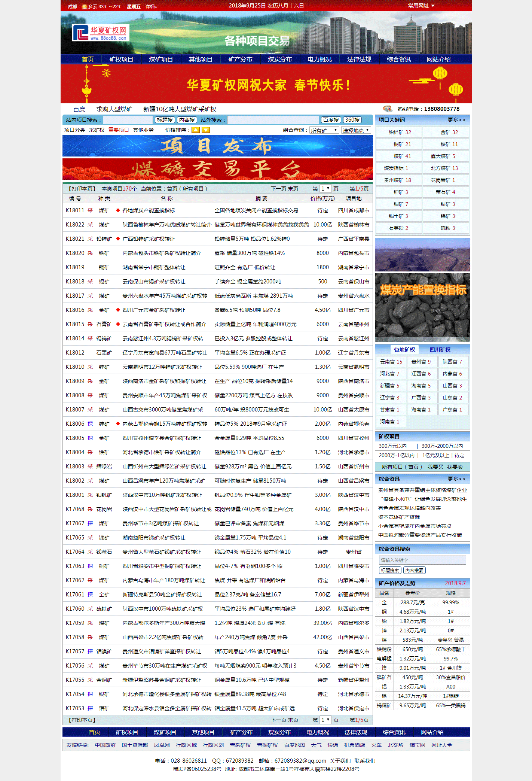Open 煤矿项目 in the top navigation bar

click(161, 60)
